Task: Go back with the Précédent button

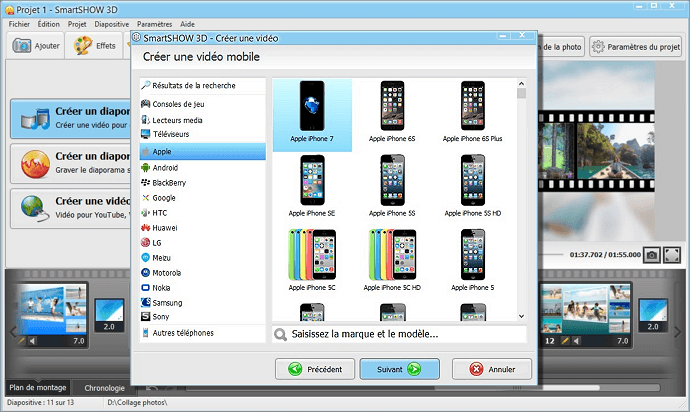Action: (315, 369)
